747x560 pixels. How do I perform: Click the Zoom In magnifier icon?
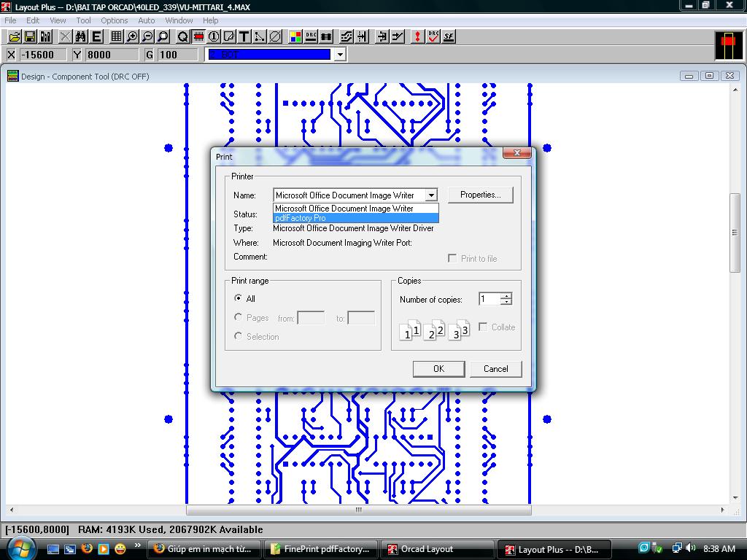[x=132, y=36]
